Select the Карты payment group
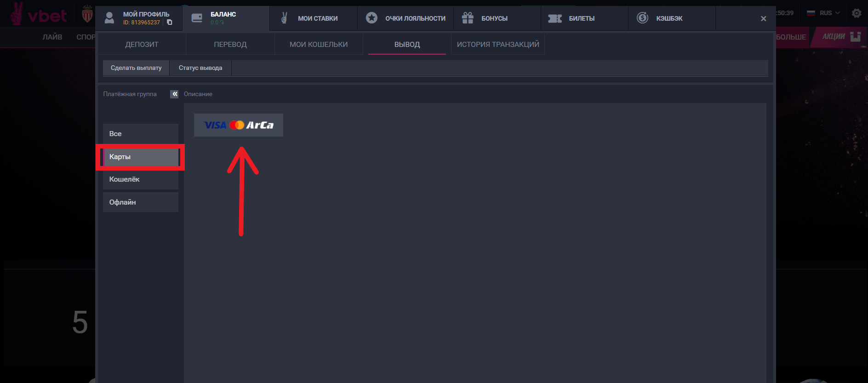This screenshot has width=868, height=383. click(141, 157)
